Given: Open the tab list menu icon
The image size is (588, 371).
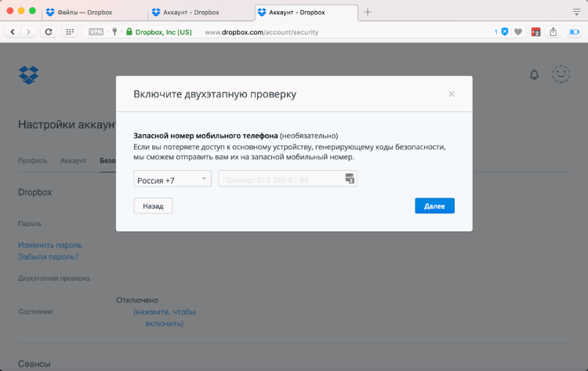Looking at the screenshot, I should (576, 12).
